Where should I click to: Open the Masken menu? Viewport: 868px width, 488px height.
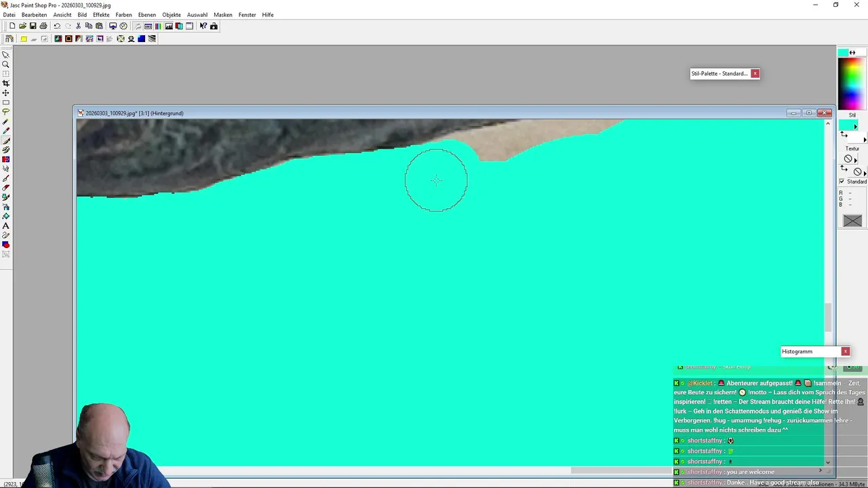click(x=223, y=15)
